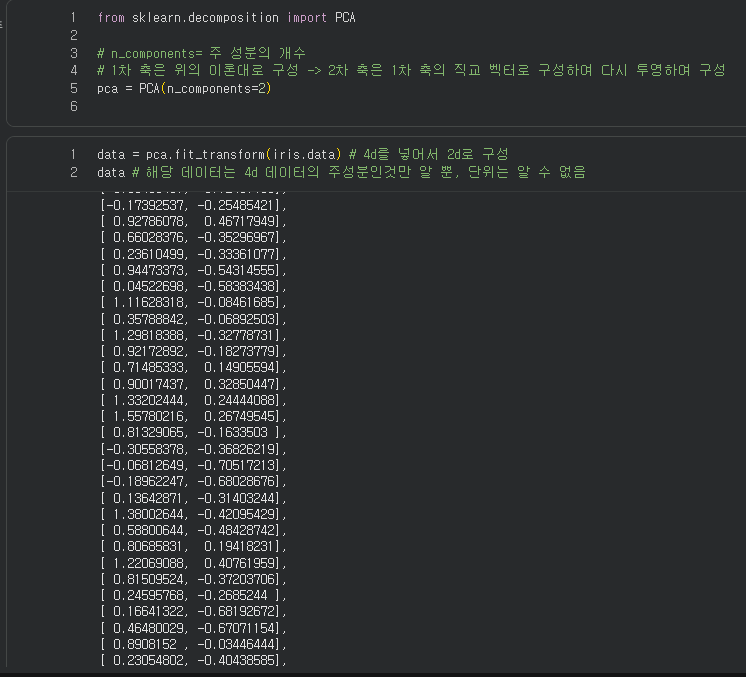Select output row [0.58800644, -0.48428742]
The height and width of the screenshot is (677, 746).
pos(194,530)
